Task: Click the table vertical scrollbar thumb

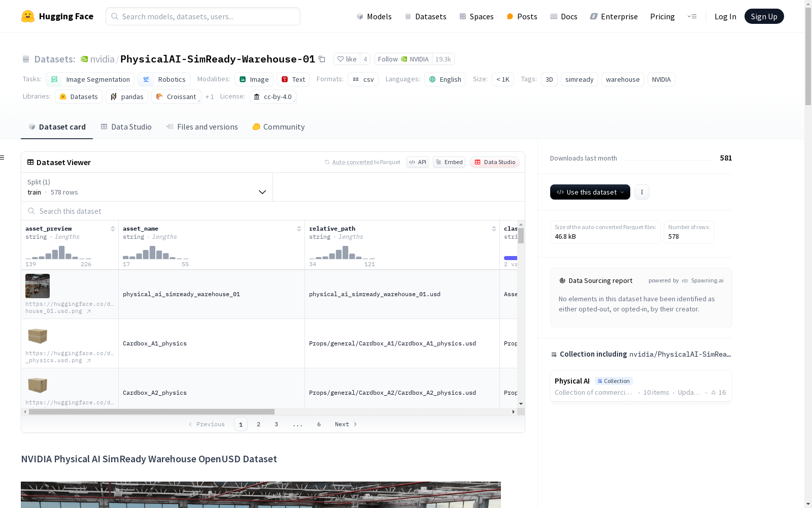Action: [x=521, y=236]
